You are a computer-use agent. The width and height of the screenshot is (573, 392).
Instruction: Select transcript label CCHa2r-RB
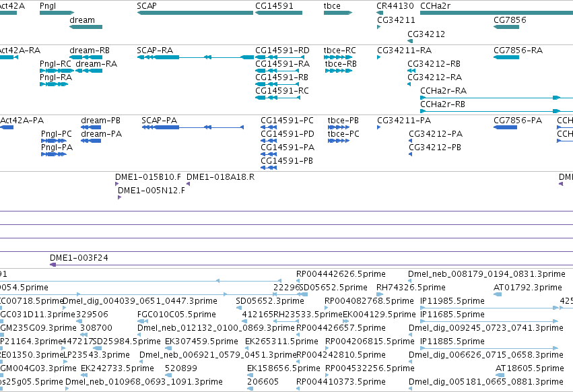(442, 104)
